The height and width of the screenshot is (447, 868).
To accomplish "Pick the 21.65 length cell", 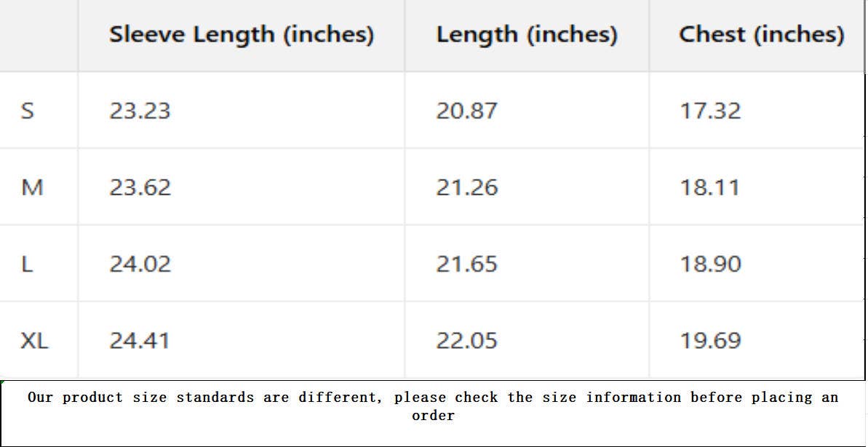I will (466, 264).
